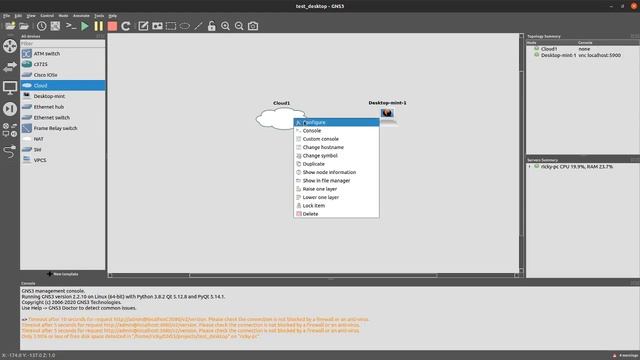Select the Draw line tool
640x360 pixels.
coord(198,26)
